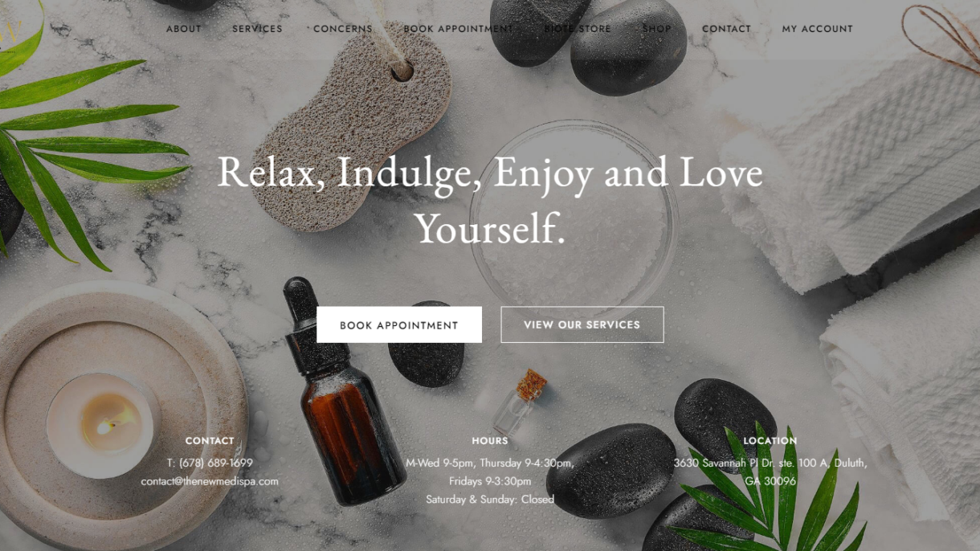Click the gold logo at top-left corner
Image resolution: width=980 pixels, height=551 pixels.
[x=10, y=36]
